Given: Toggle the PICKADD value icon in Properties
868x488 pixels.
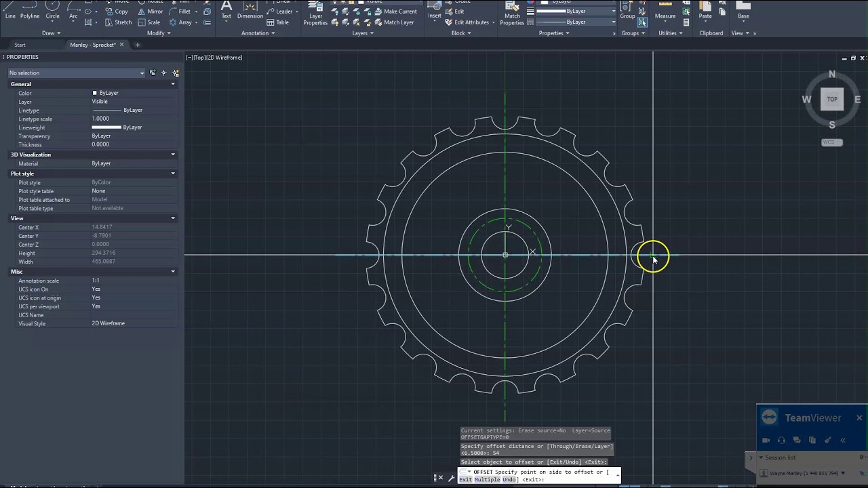Looking at the screenshot, I should 153,73.
